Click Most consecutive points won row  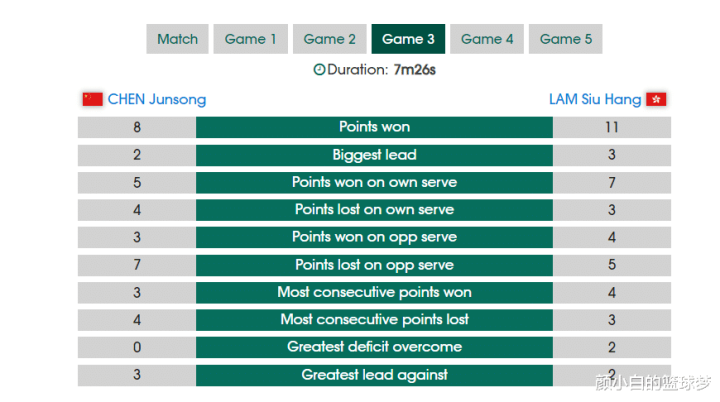point(374,292)
